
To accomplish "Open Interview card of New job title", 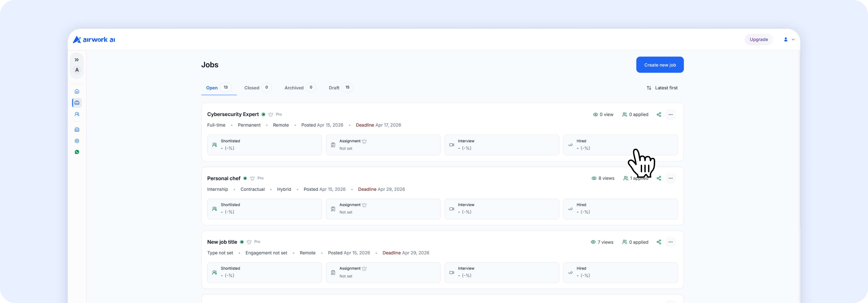I will (x=502, y=272).
